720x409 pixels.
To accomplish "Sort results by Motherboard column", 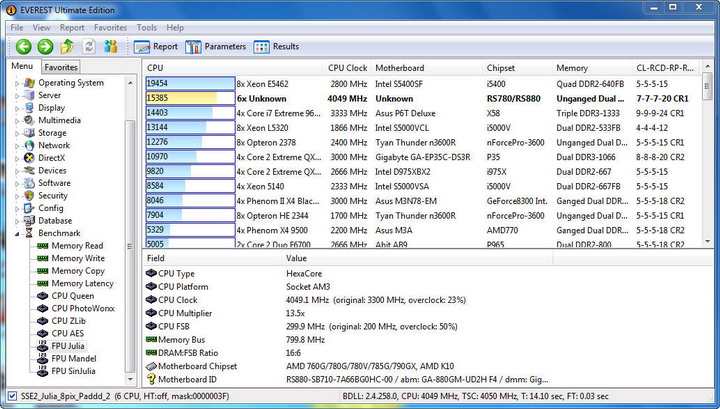I will [x=427, y=68].
